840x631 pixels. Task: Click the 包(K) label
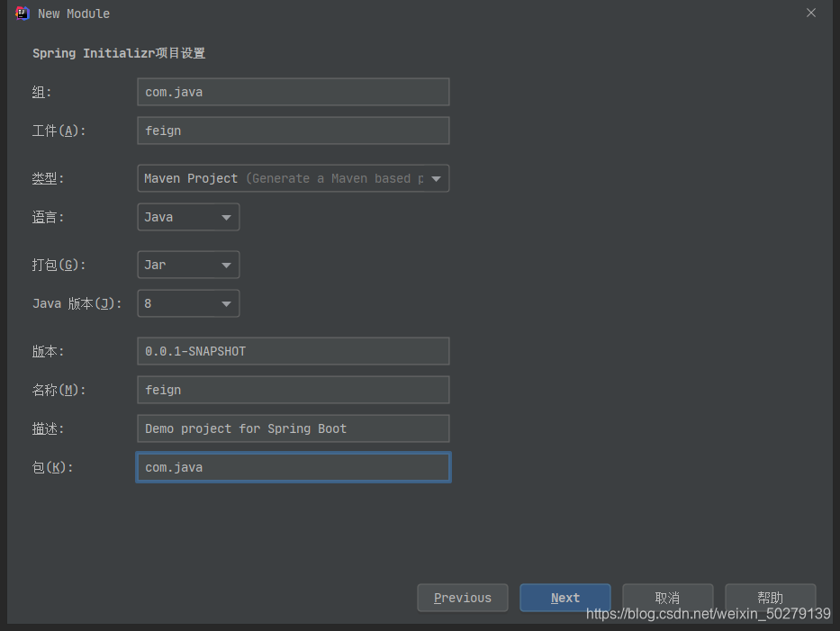coord(52,467)
